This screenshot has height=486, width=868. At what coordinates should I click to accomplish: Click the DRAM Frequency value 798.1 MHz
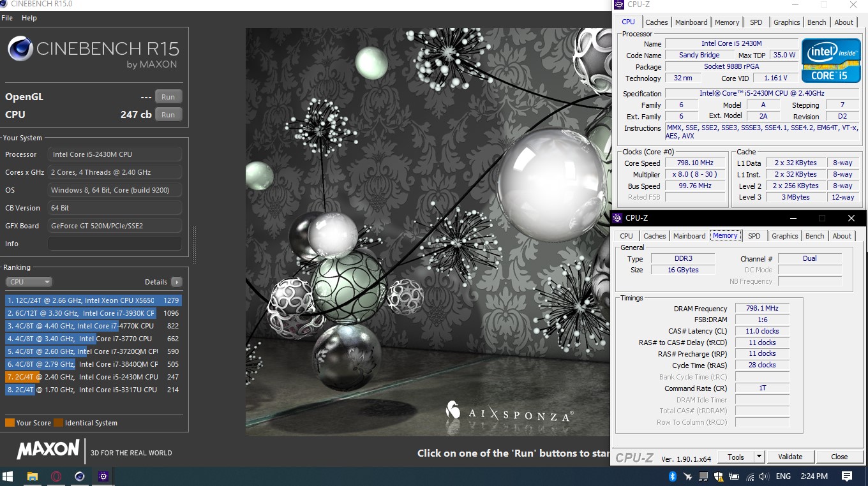762,308
